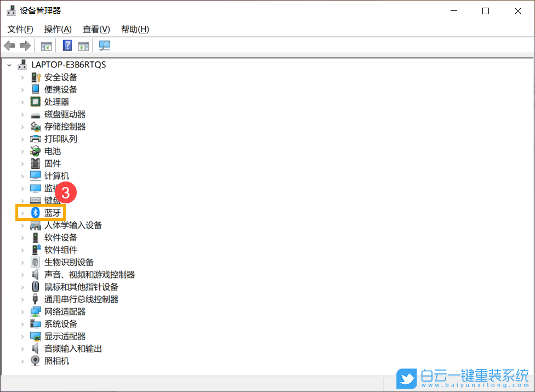This screenshot has width=535, height=392.
Task: Click the processor icon next to 处理器
Action: pyautogui.click(x=34, y=101)
